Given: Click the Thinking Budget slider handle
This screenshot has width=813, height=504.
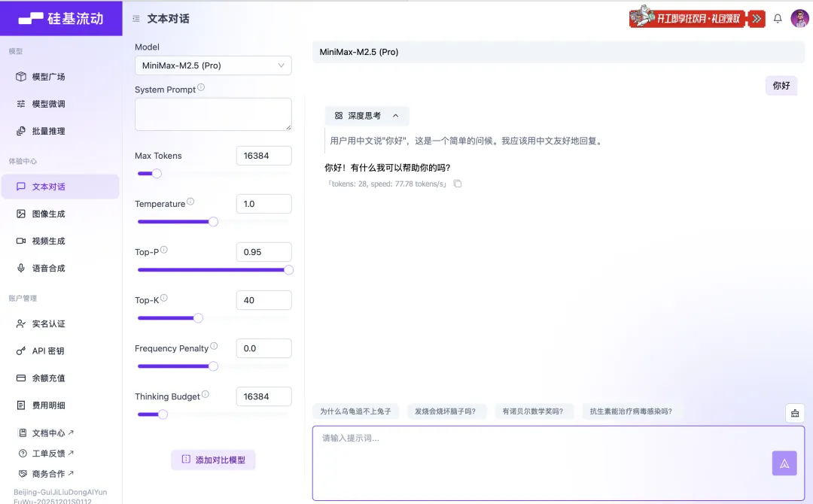Looking at the screenshot, I should [x=163, y=414].
